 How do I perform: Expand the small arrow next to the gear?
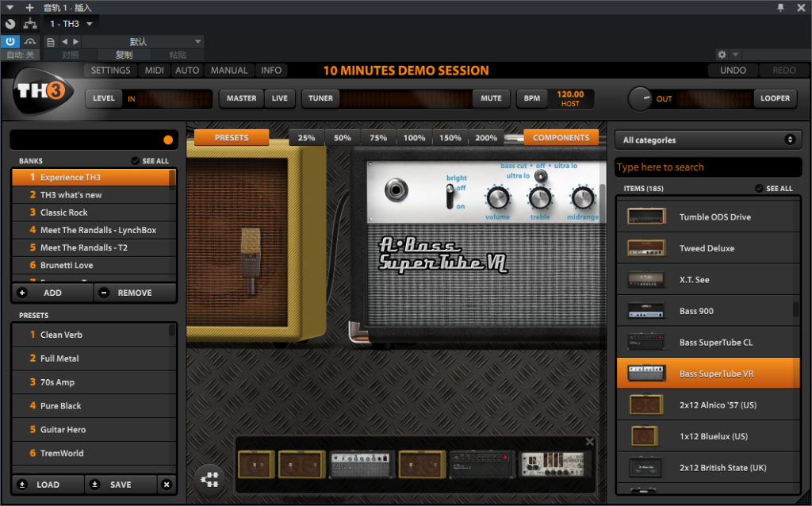point(735,55)
